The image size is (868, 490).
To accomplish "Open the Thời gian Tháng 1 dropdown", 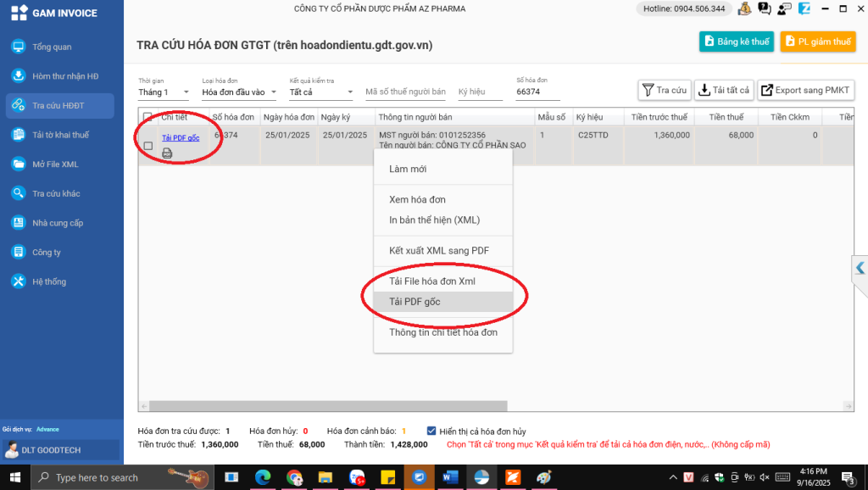I will (164, 92).
